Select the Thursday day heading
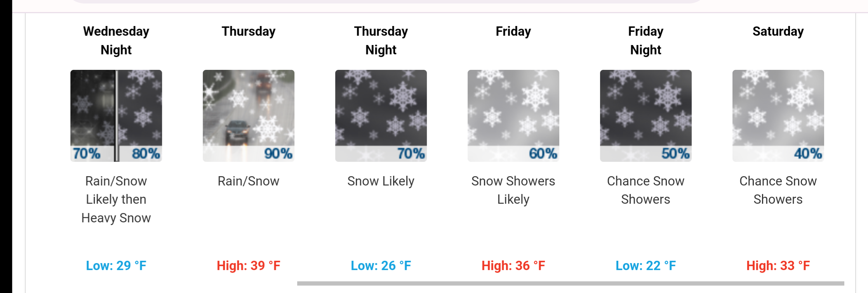The image size is (868, 293). point(249,31)
